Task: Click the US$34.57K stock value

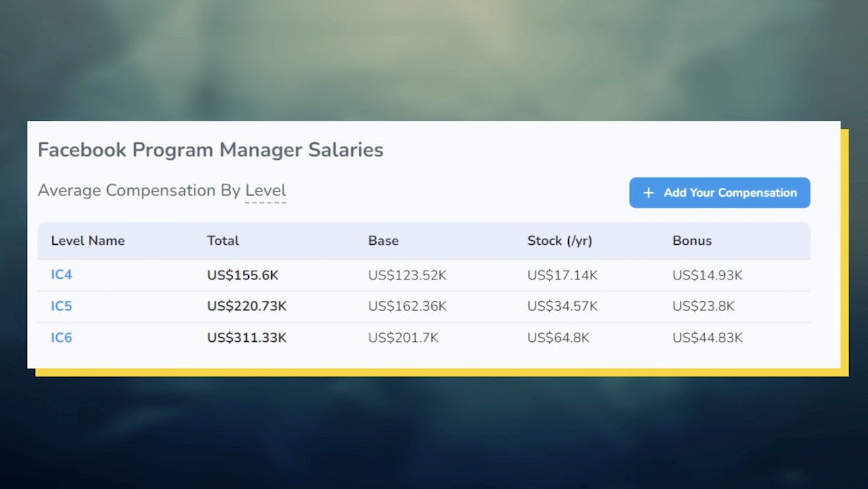Action: pos(563,307)
